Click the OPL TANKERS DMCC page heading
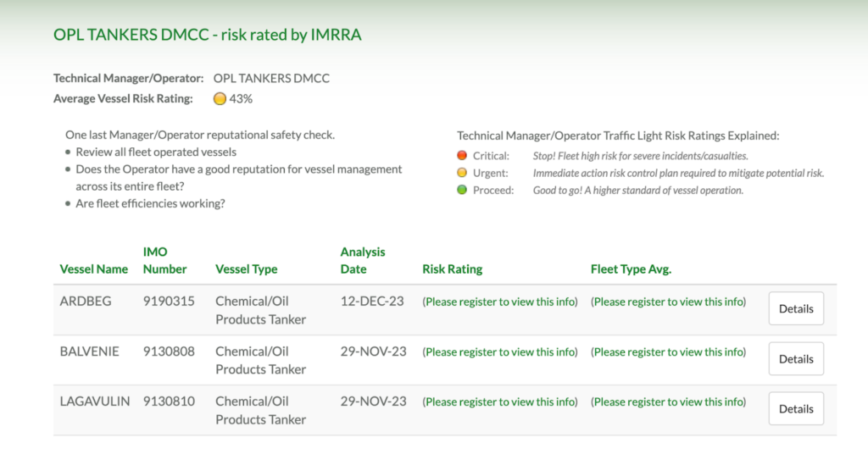Viewport: 868px width, 454px height. pos(208,35)
